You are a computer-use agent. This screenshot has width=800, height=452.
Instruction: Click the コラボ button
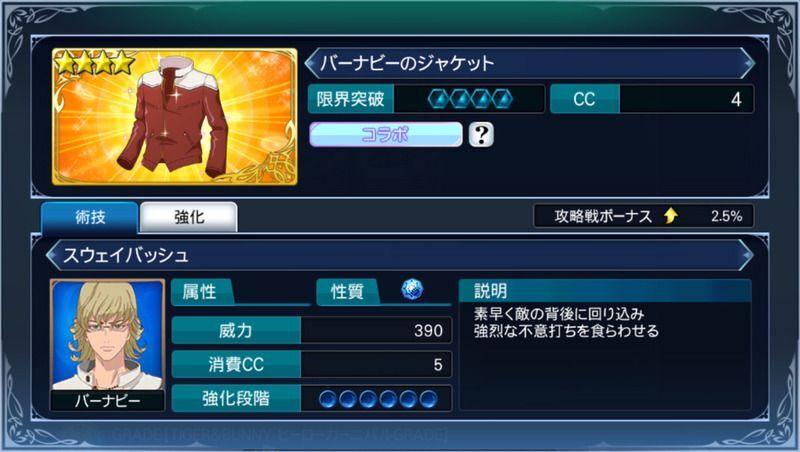[386, 135]
